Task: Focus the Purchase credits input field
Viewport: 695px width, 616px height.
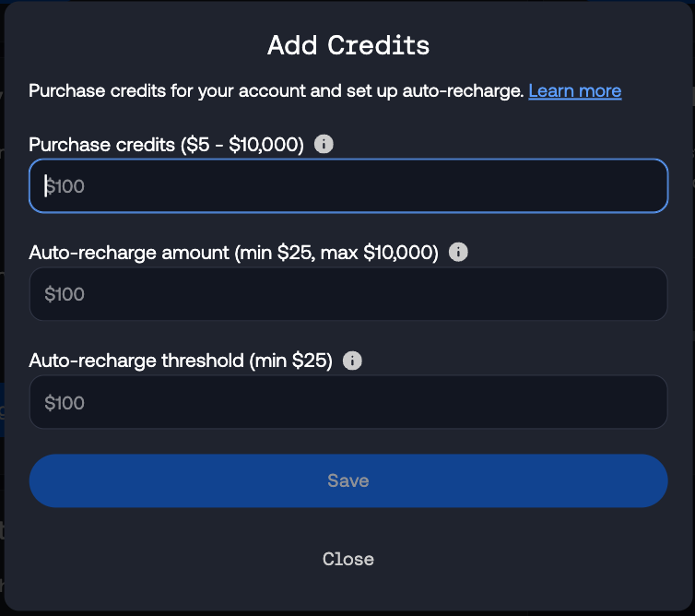Action: click(x=348, y=186)
